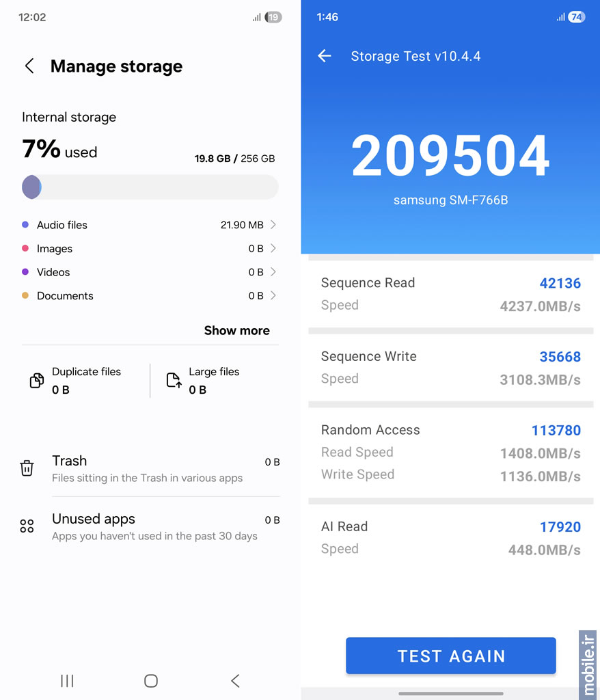600x700 pixels.
Task: Tap the Videos purple dot
Action: pos(25,272)
